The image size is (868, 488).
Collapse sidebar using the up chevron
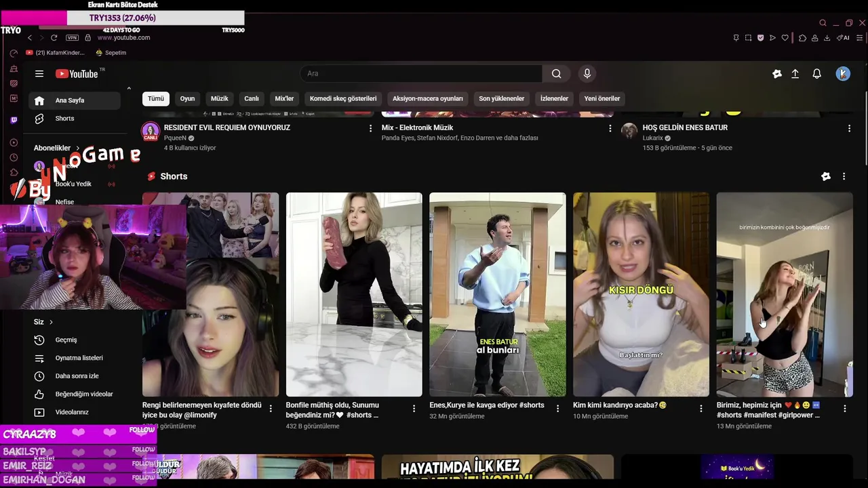pyautogui.click(x=129, y=88)
